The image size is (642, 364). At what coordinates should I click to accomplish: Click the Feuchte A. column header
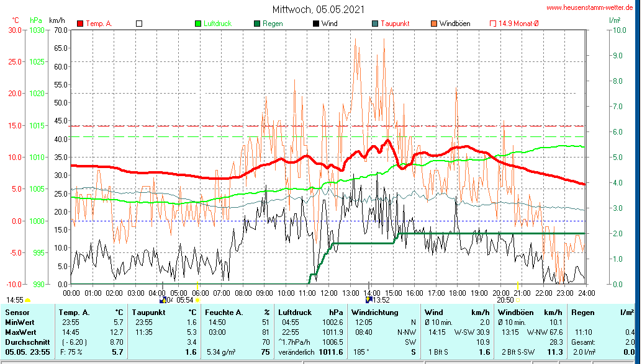click(x=224, y=313)
